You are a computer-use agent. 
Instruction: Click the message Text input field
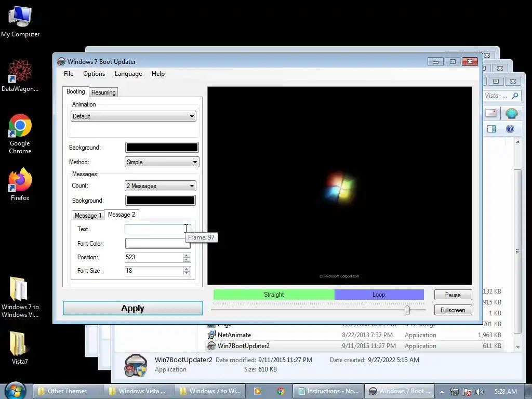tap(158, 229)
